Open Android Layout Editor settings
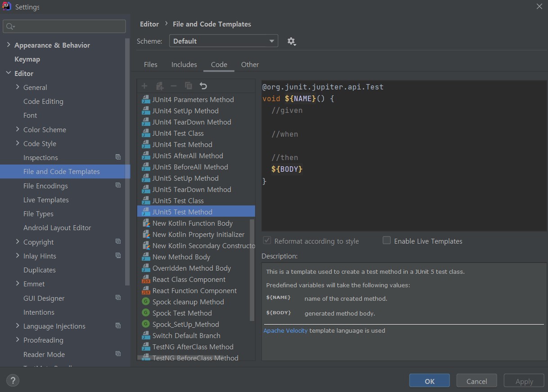 (57, 228)
